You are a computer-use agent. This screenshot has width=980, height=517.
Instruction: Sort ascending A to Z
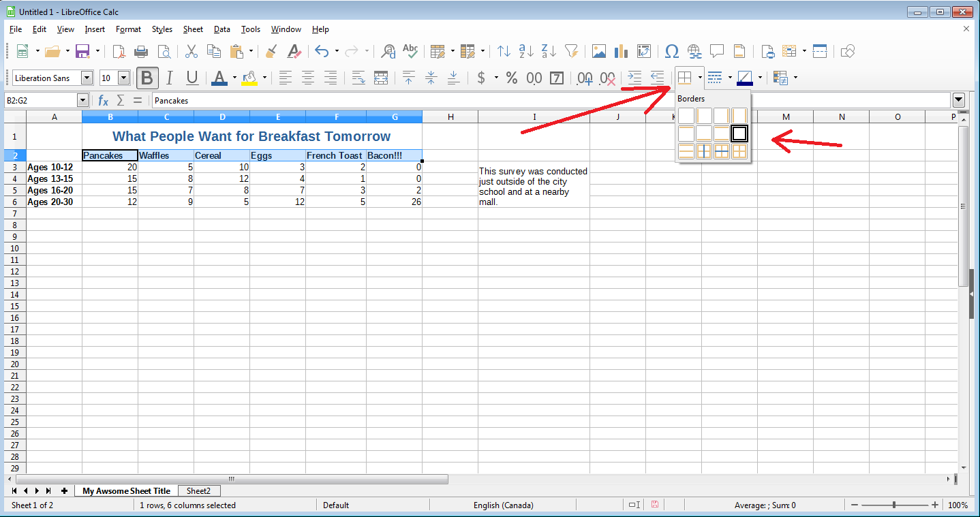[x=526, y=51]
